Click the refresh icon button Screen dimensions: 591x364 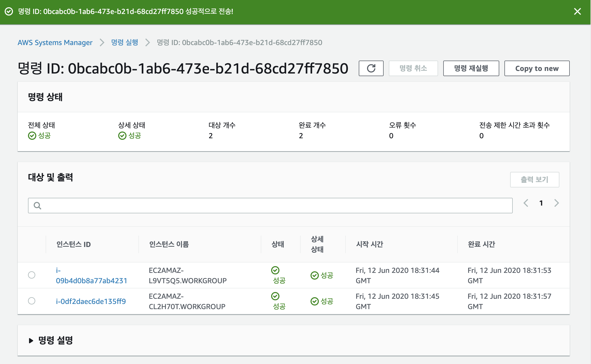click(371, 68)
